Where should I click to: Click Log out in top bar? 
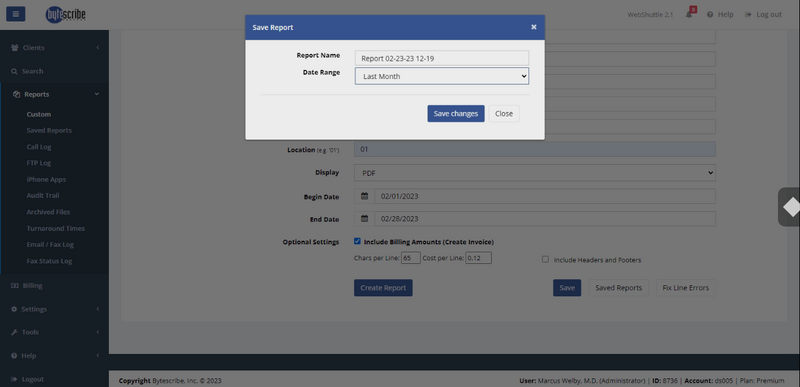(x=763, y=14)
